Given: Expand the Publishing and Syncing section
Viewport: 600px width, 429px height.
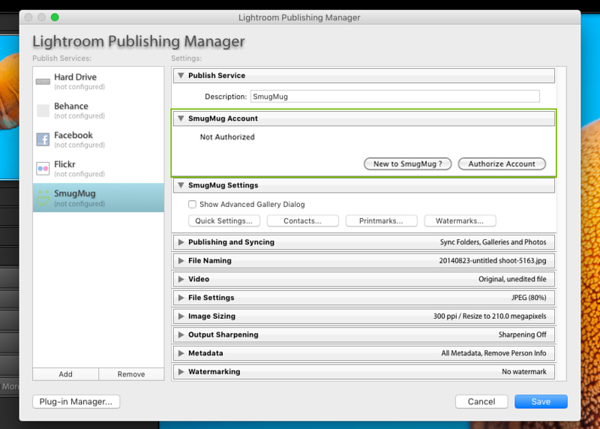Looking at the screenshot, I should pos(181,242).
